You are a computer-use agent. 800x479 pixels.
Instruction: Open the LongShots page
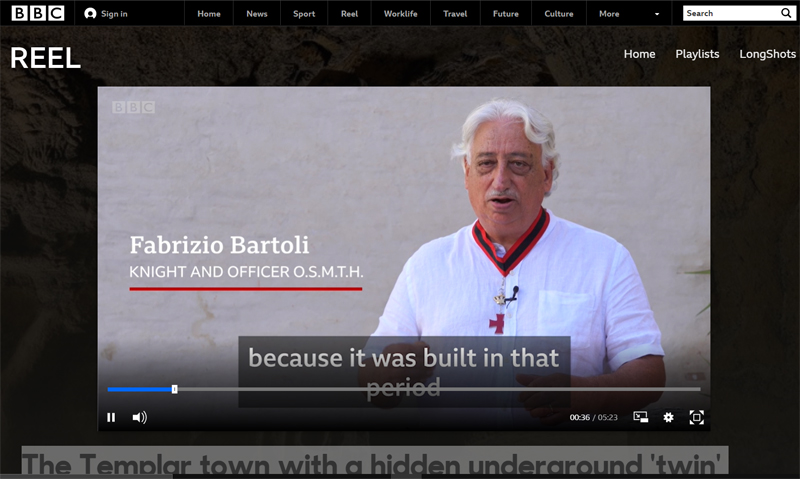[767, 54]
